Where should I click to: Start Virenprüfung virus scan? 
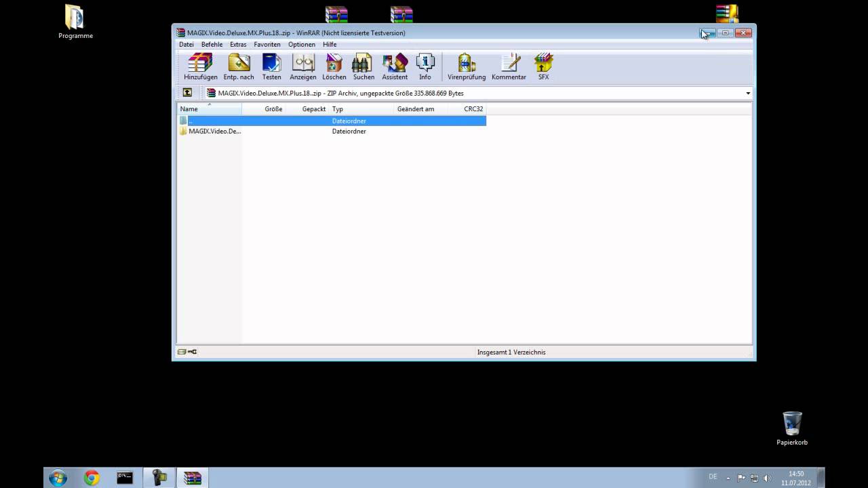coord(467,67)
